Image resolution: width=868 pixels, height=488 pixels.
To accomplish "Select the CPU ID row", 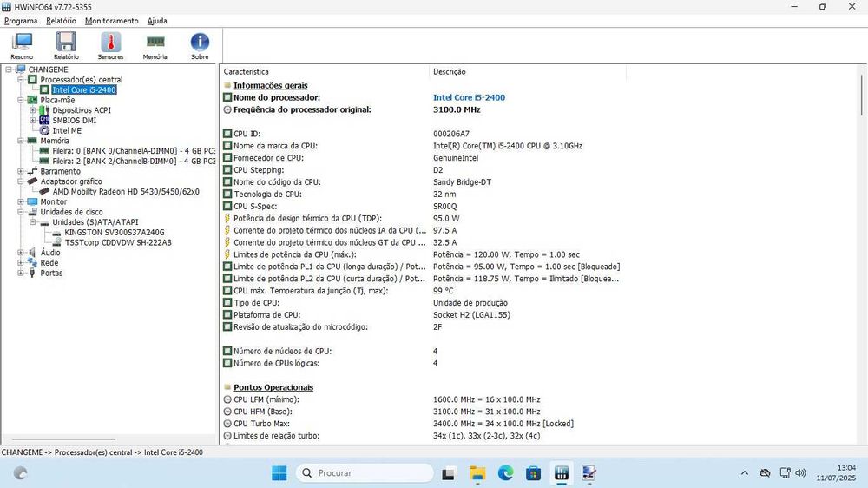I will (426, 134).
